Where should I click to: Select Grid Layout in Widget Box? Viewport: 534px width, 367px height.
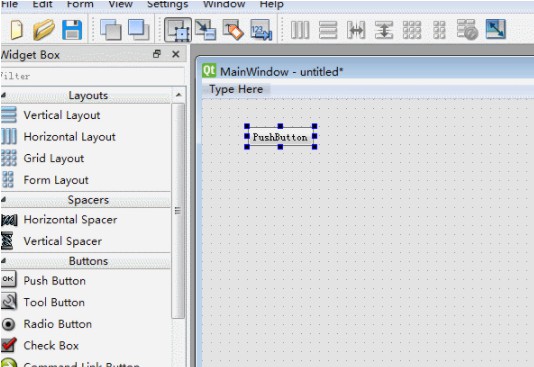click(85, 158)
